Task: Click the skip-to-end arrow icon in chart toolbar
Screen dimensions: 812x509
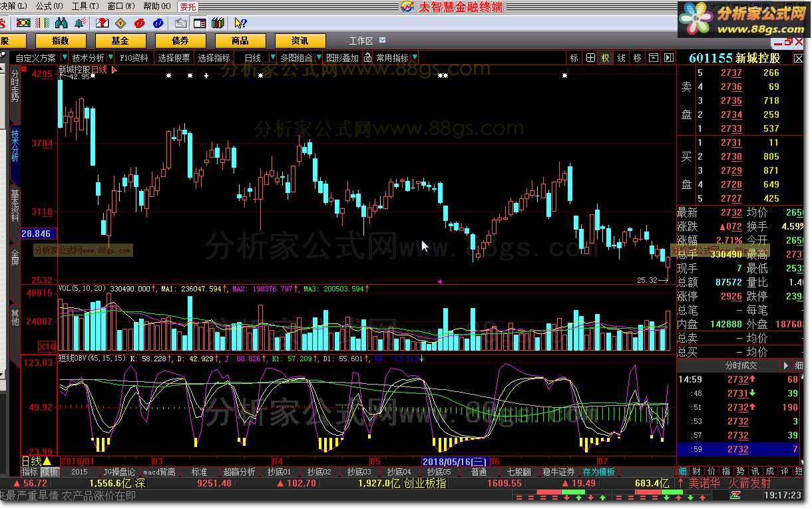Action: tap(668, 59)
